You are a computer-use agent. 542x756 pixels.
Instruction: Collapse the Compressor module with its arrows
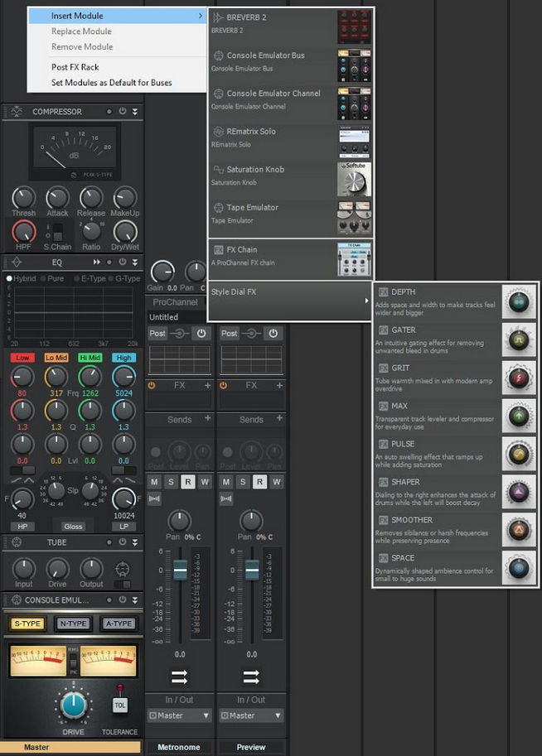[x=135, y=112]
